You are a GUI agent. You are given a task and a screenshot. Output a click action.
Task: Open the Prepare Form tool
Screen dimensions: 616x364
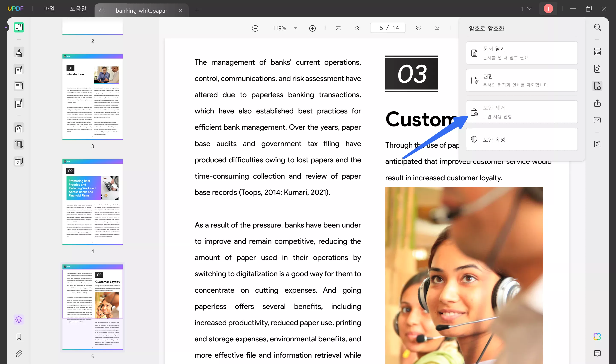[19, 86]
